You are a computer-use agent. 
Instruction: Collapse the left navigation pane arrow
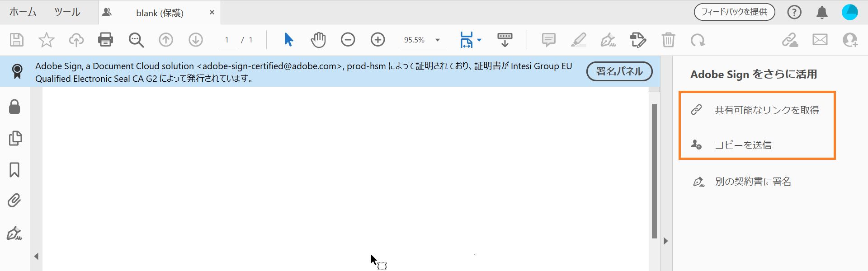[36, 256]
